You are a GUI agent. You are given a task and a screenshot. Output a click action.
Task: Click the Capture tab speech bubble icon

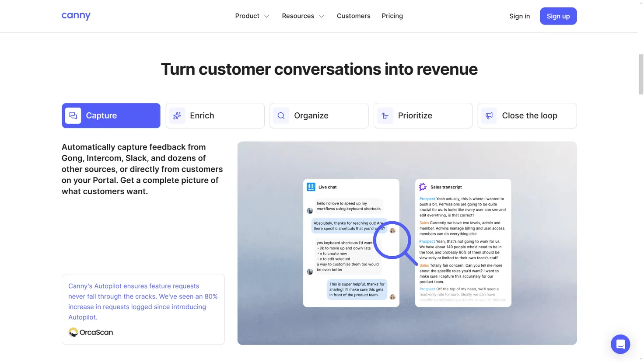click(x=73, y=115)
